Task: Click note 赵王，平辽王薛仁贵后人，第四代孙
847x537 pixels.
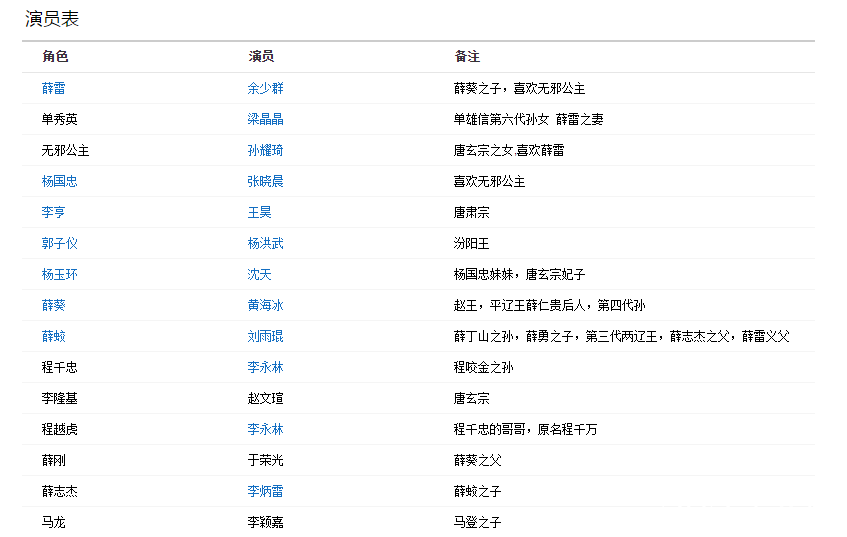Action: click(x=549, y=305)
